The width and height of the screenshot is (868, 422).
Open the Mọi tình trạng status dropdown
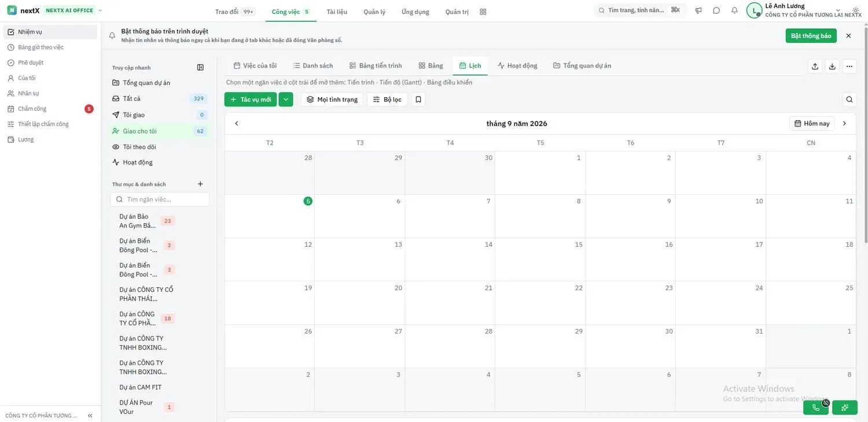(x=332, y=99)
